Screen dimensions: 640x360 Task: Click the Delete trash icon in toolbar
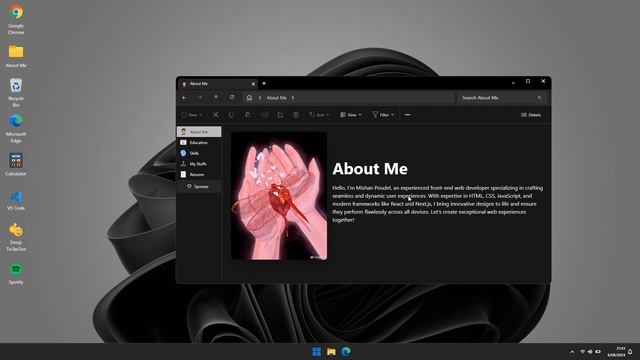[296, 115]
